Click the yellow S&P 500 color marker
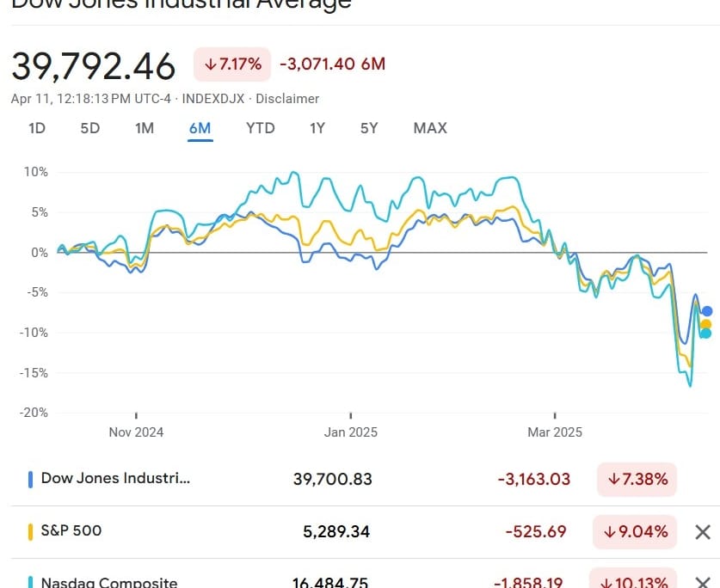 tap(30, 531)
